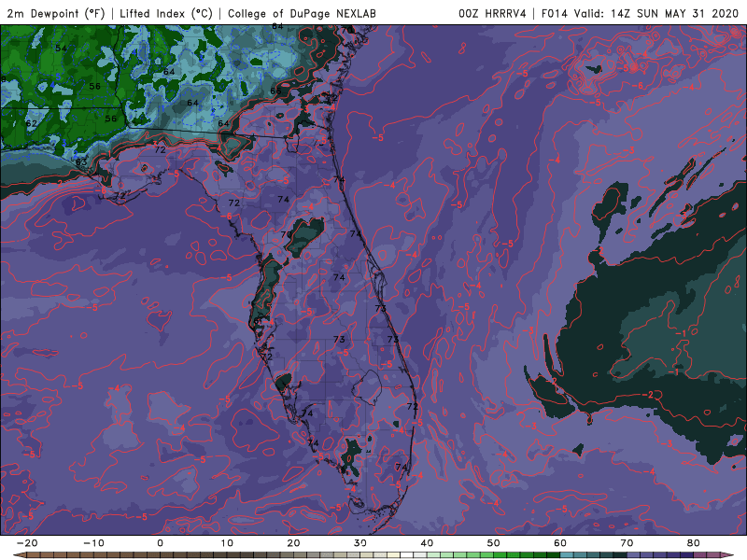Click the 80 color bar label

694,543
